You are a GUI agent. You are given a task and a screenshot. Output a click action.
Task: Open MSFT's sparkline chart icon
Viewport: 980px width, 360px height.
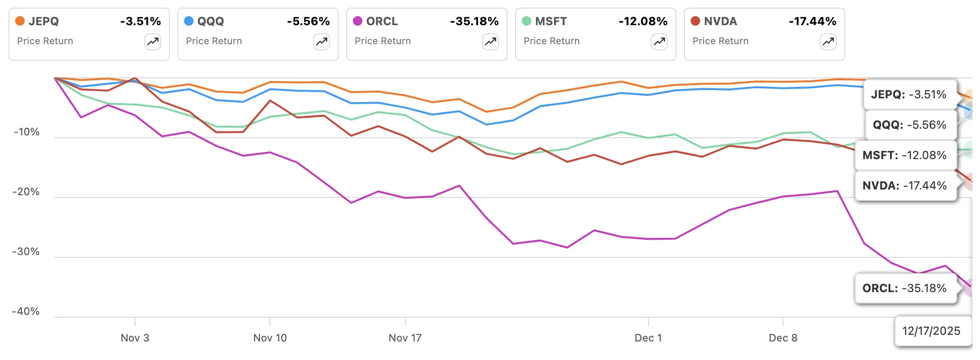click(658, 42)
